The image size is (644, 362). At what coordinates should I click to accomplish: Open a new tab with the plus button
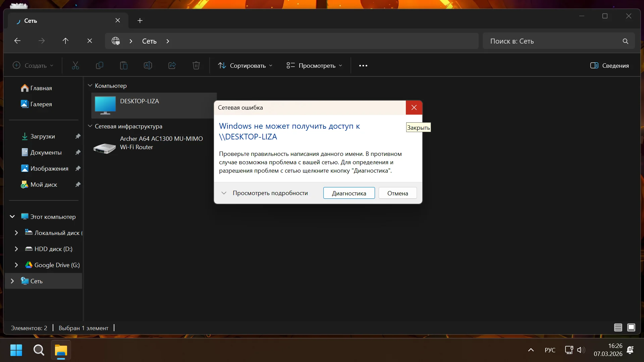(140, 21)
